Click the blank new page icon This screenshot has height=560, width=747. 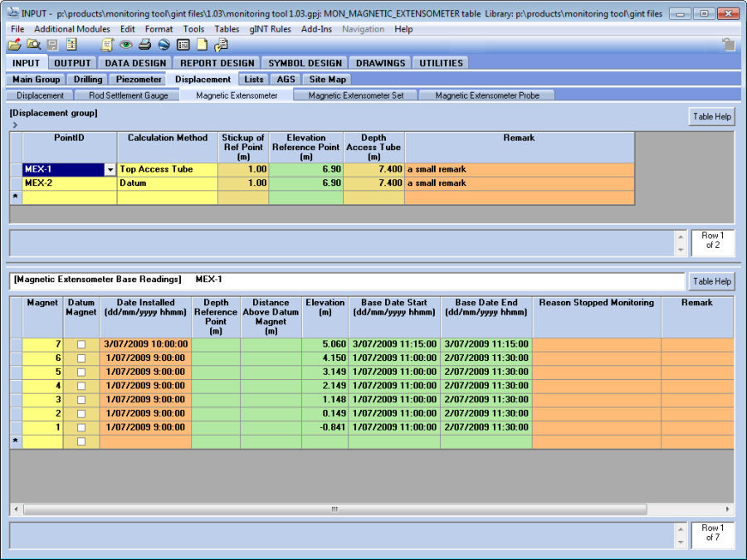click(x=202, y=45)
